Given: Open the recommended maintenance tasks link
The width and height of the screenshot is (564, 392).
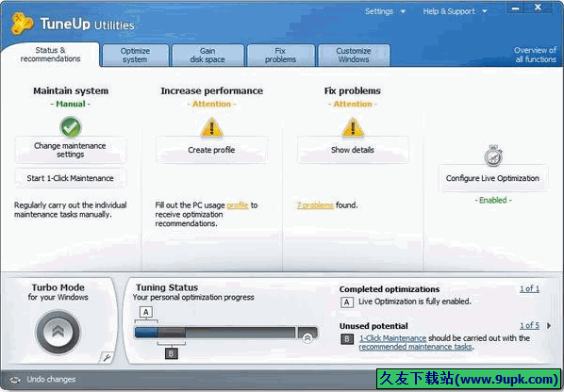Looking at the screenshot, I should [x=415, y=347].
